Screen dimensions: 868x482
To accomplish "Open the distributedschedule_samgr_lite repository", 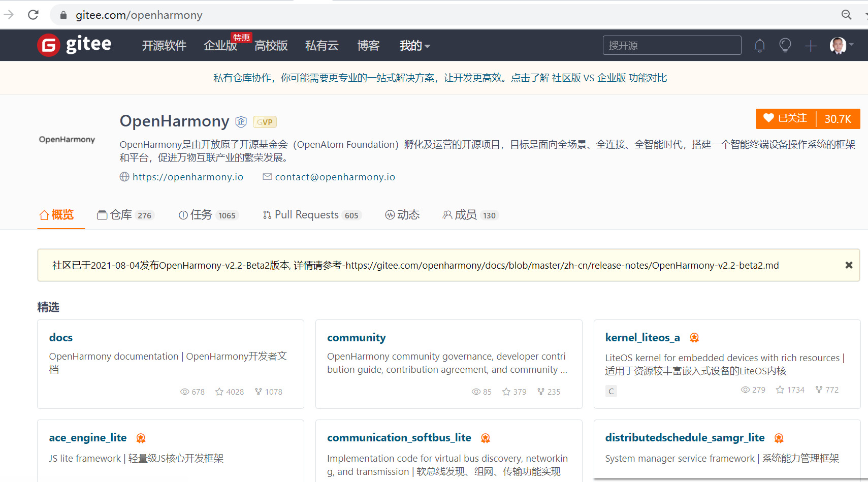I will 685,437.
